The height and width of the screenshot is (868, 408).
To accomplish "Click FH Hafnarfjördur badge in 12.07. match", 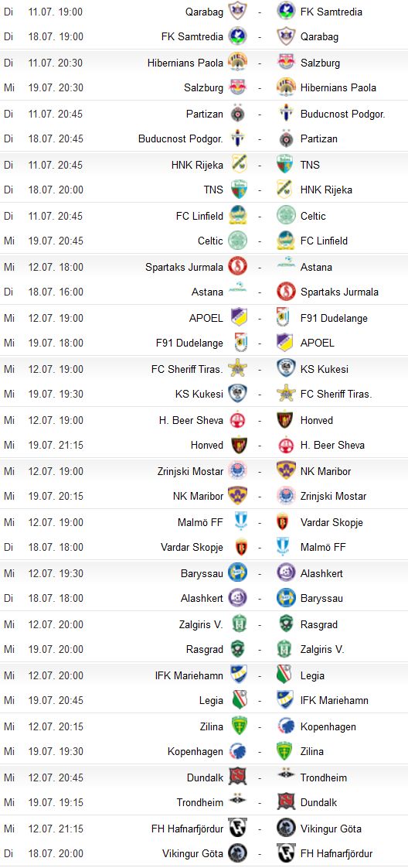I will pos(238,828).
